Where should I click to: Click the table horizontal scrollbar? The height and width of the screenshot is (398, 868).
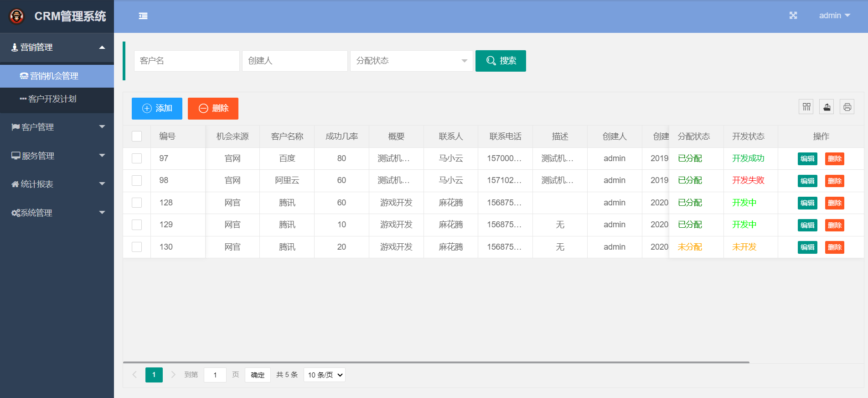coord(436,362)
